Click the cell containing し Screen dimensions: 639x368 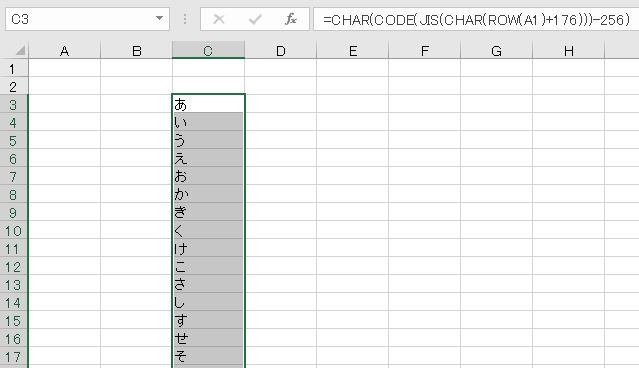pos(208,302)
